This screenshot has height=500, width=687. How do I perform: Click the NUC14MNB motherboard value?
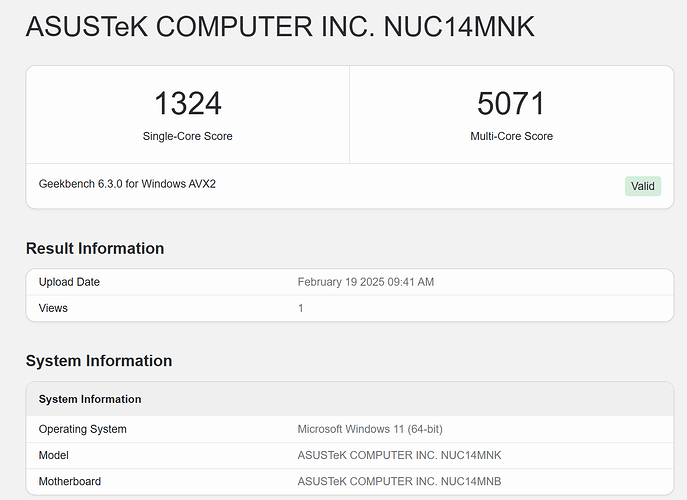tap(399, 481)
